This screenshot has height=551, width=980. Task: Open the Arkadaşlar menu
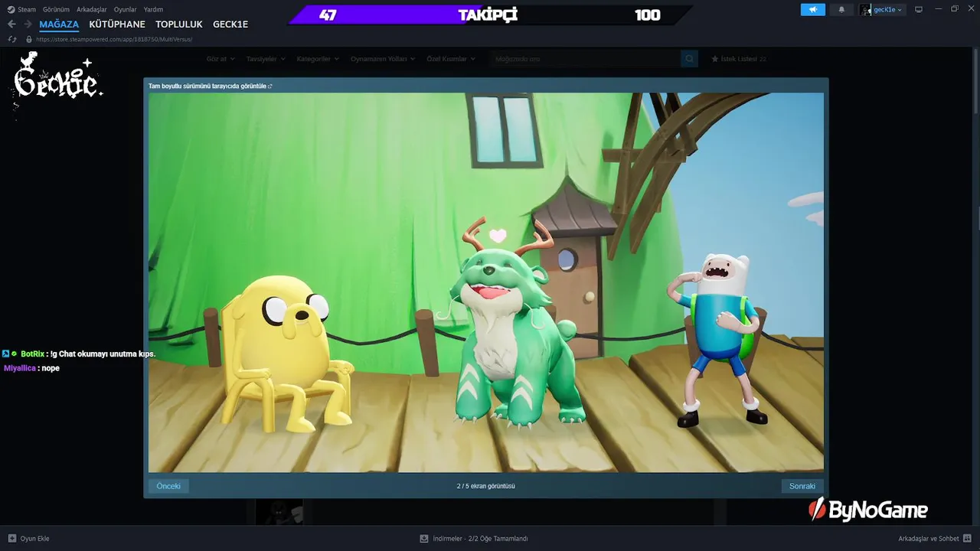[92, 10]
